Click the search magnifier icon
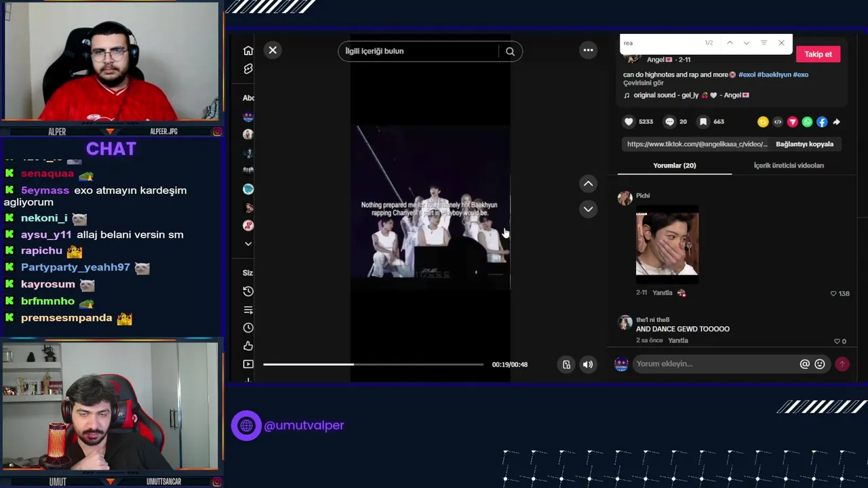 [510, 52]
